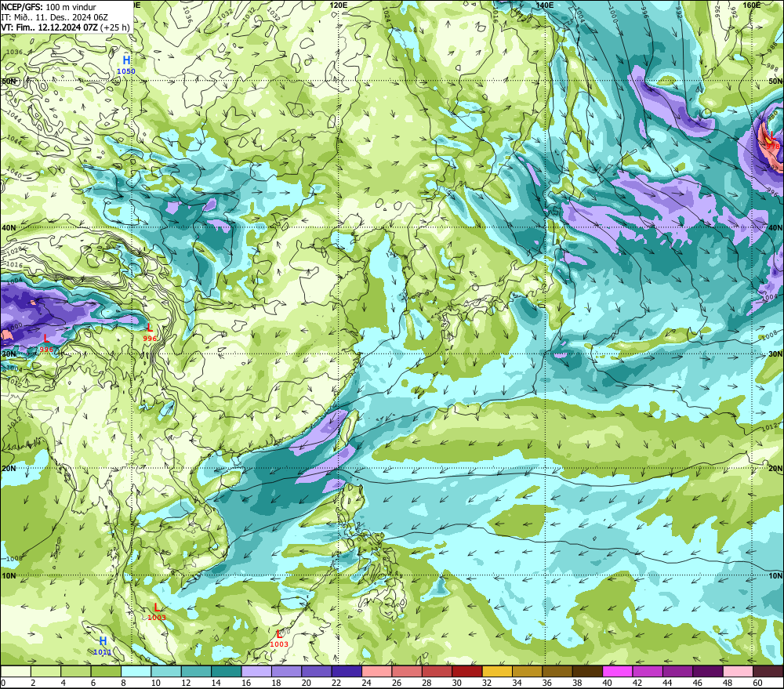
Task: Click the cyan 8 legend swatch
Action: point(136,671)
